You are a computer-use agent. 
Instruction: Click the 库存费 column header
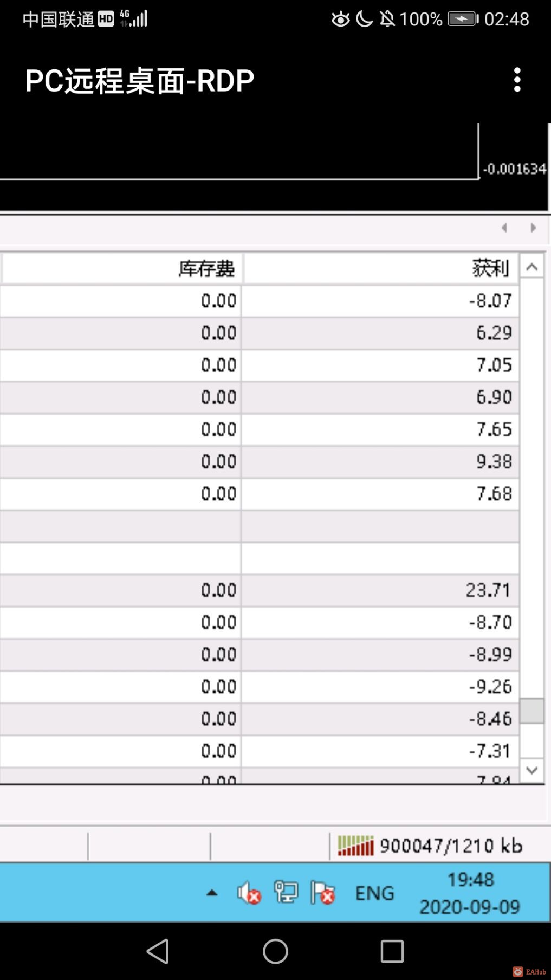pos(122,268)
